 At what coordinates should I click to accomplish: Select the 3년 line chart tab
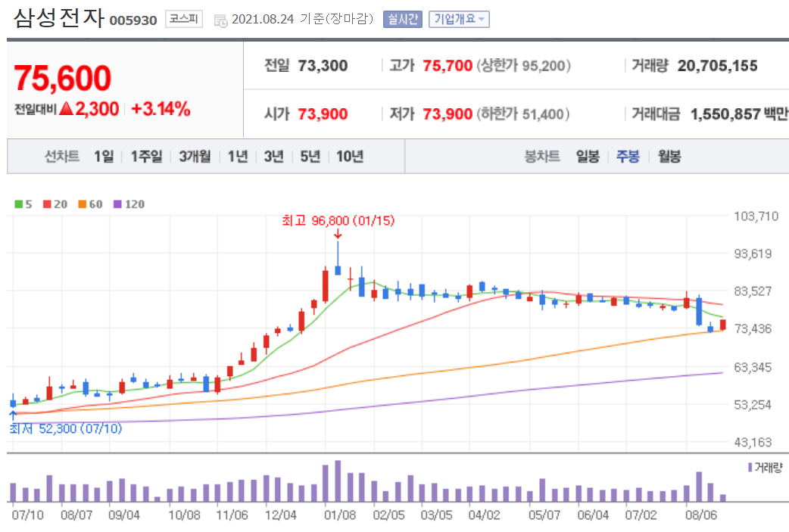274,157
